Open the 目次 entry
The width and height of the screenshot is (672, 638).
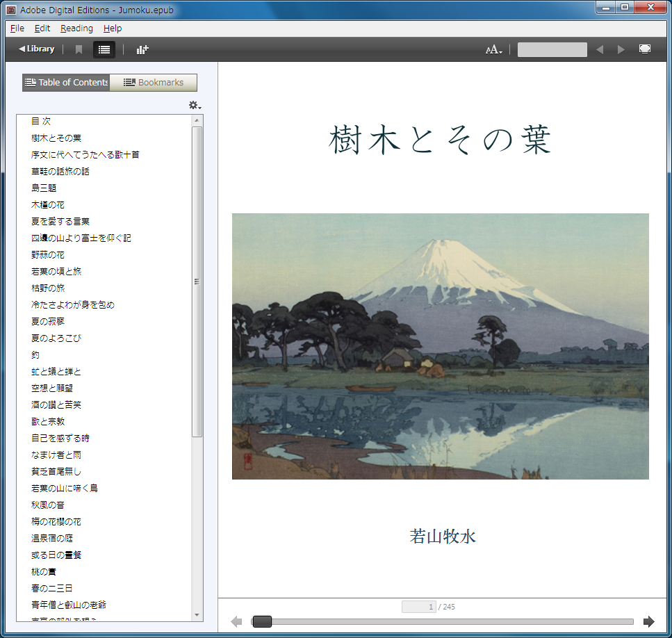click(41, 121)
